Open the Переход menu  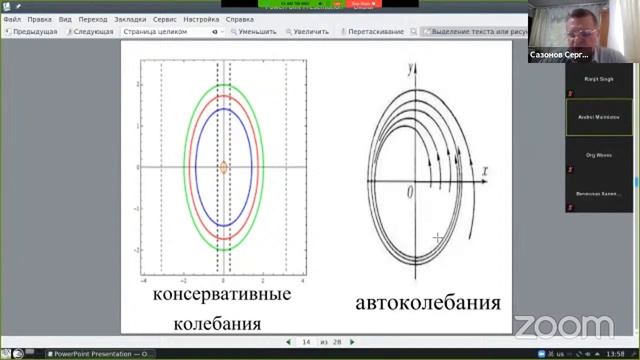[x=93, y=19]
